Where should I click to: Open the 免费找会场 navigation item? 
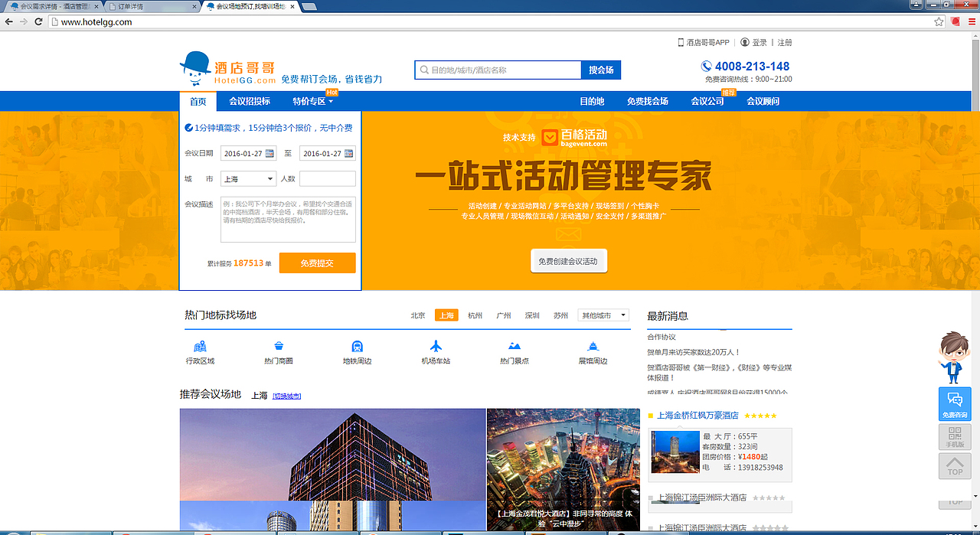coord(648,101)
